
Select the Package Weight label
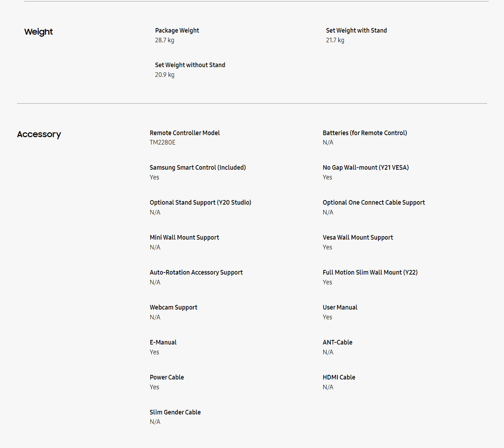pos(177,31)
